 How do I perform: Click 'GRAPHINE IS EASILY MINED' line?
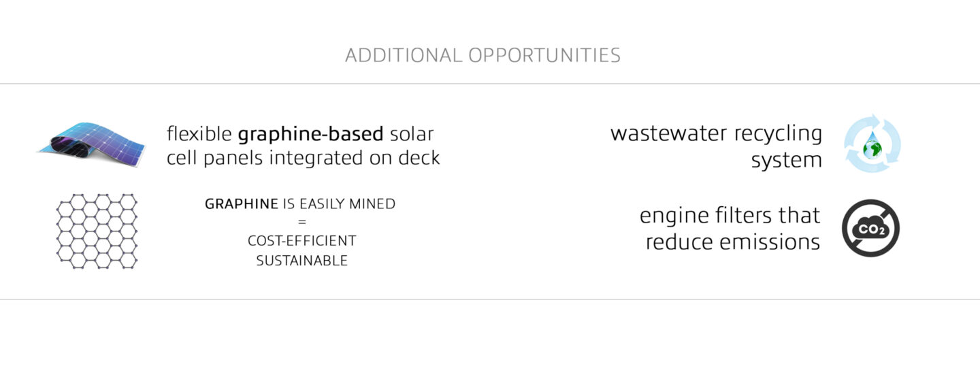tap(300, 204)
